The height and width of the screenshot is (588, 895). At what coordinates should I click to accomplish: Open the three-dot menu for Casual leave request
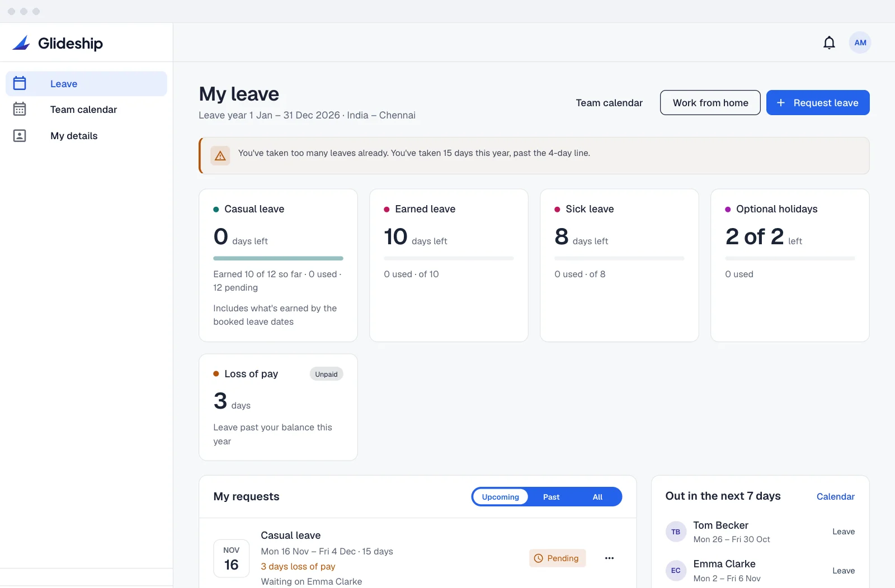[x=609, y=558]
